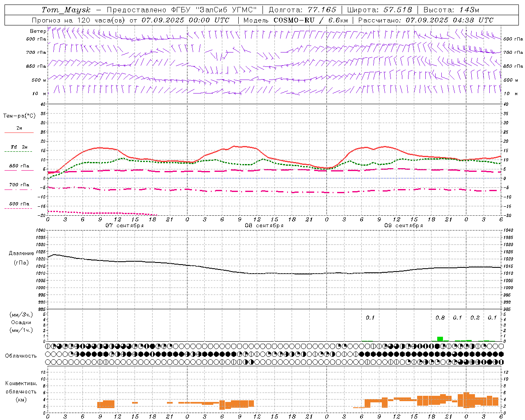Click the "Высота: 143м" header field

(x=451, y=10)
